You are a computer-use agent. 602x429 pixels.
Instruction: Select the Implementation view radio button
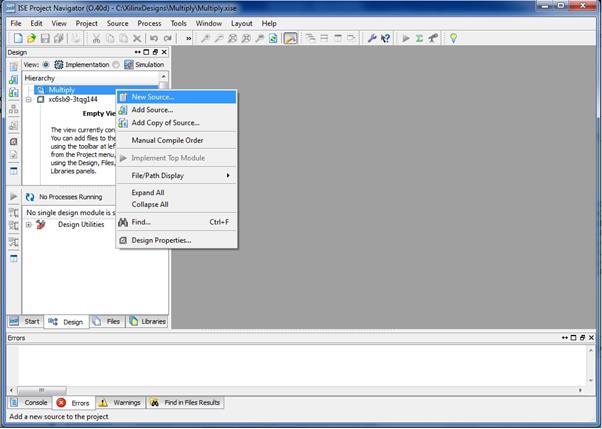(46, 65)
